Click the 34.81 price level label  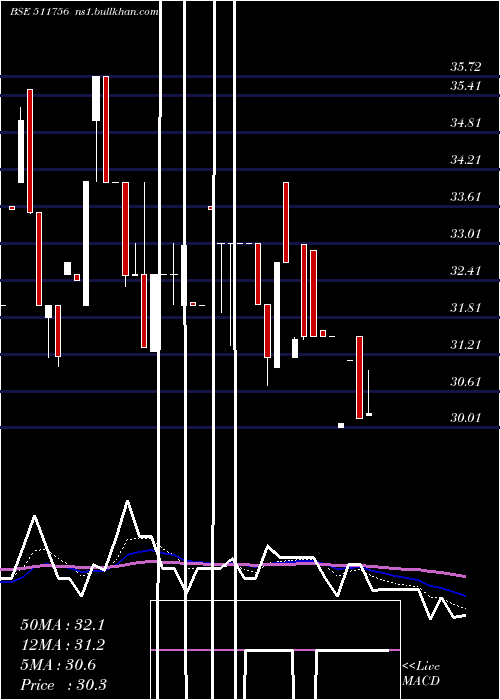point(466,122)
